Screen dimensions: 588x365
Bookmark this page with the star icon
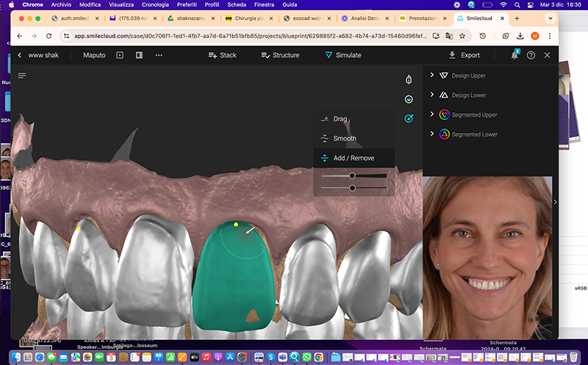[x=462, y=36]
